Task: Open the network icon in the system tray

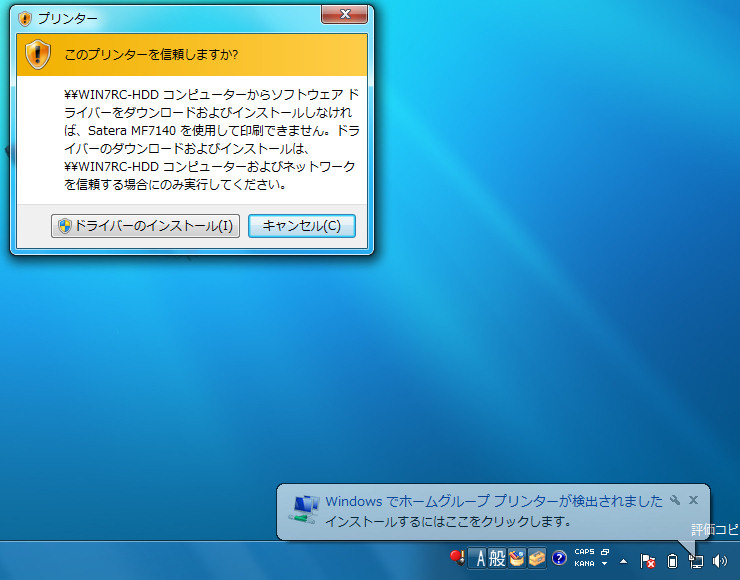Action: tap(696, 561)
